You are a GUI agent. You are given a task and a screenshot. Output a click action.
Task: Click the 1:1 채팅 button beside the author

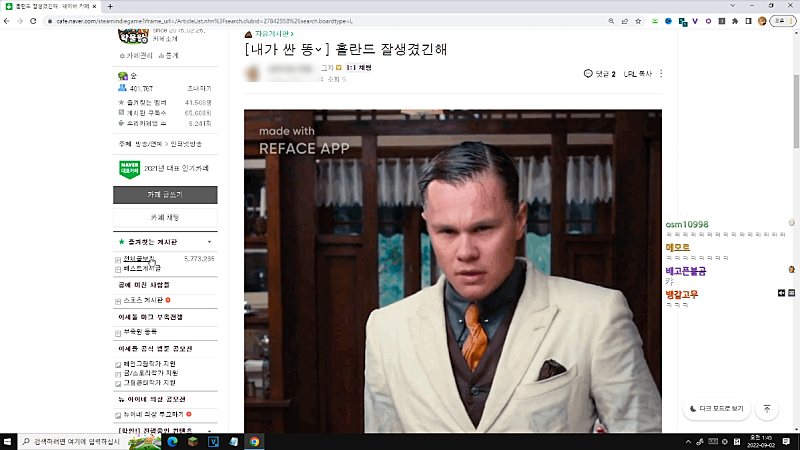point(359,67)
